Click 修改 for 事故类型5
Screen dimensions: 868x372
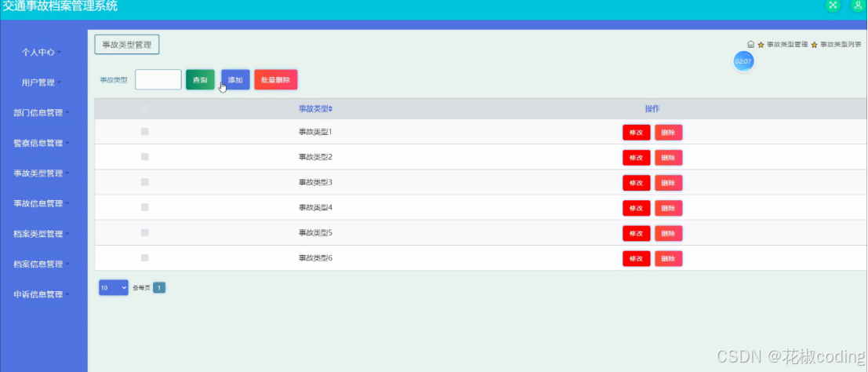(x=636, y=233)
